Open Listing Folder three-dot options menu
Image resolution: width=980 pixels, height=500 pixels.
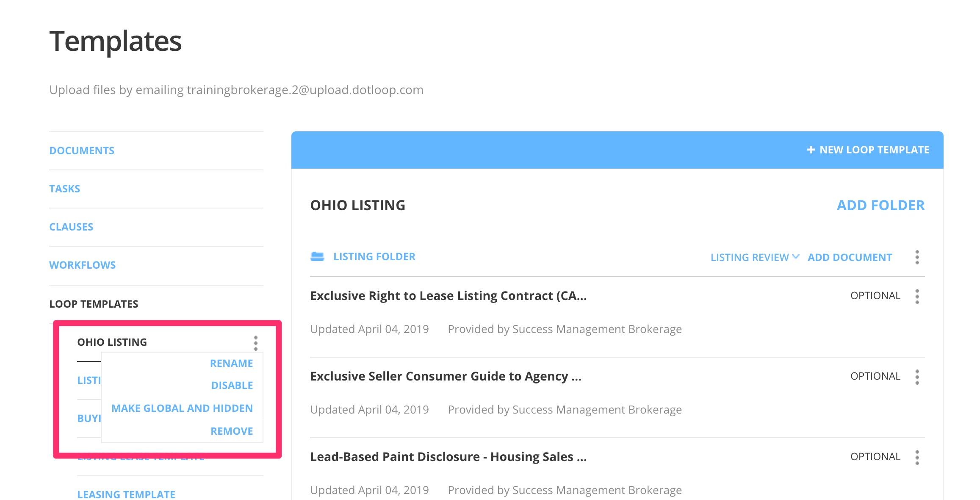click(917, 257)
